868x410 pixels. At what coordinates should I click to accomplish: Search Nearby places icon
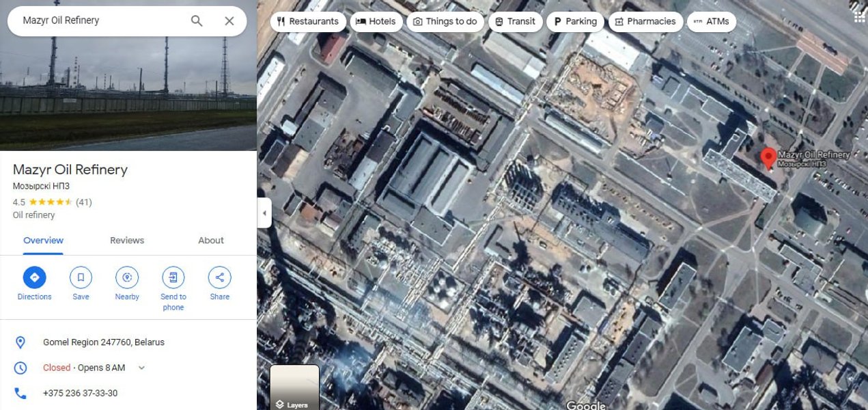click(127, 277)
